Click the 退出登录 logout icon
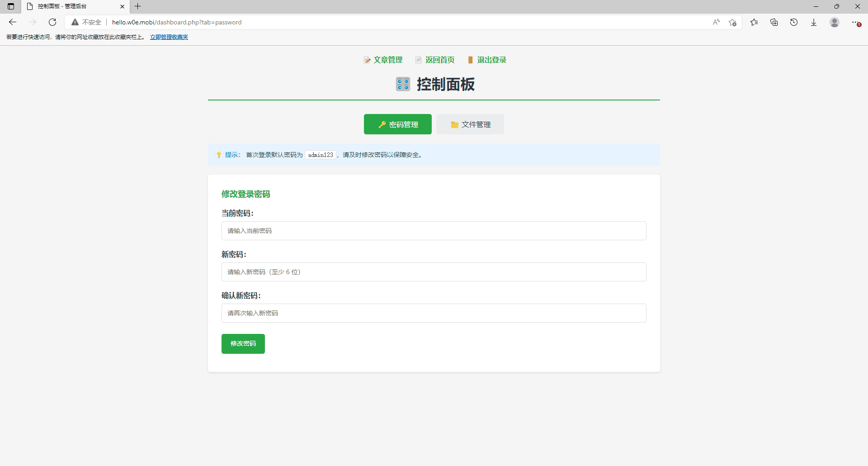868x466 pixels. (x=471, y=60)
